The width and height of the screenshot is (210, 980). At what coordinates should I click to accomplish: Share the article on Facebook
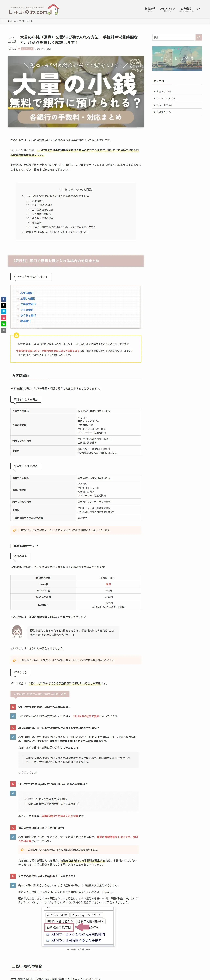click(x=4, y=299)
